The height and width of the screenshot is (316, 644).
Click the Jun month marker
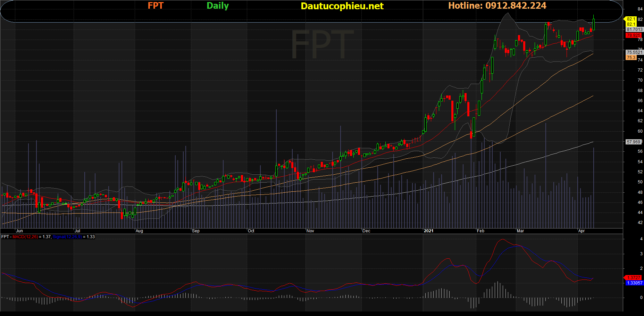click(19, 231)
